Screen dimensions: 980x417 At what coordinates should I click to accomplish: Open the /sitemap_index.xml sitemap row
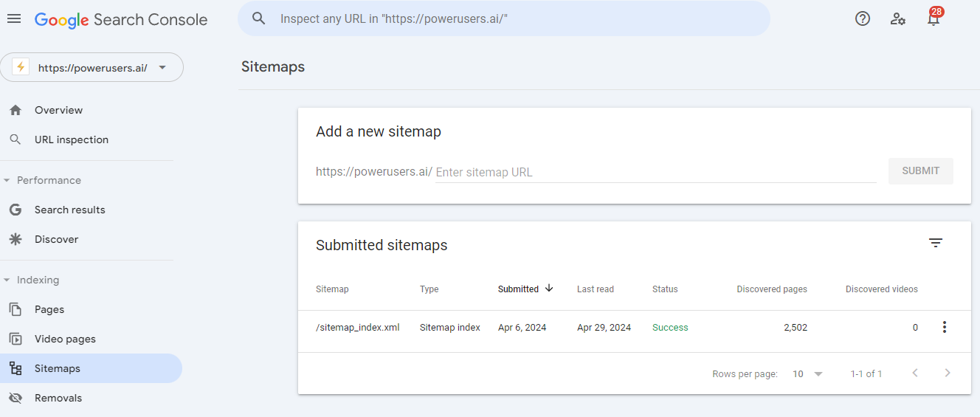[x=635, y=331]
